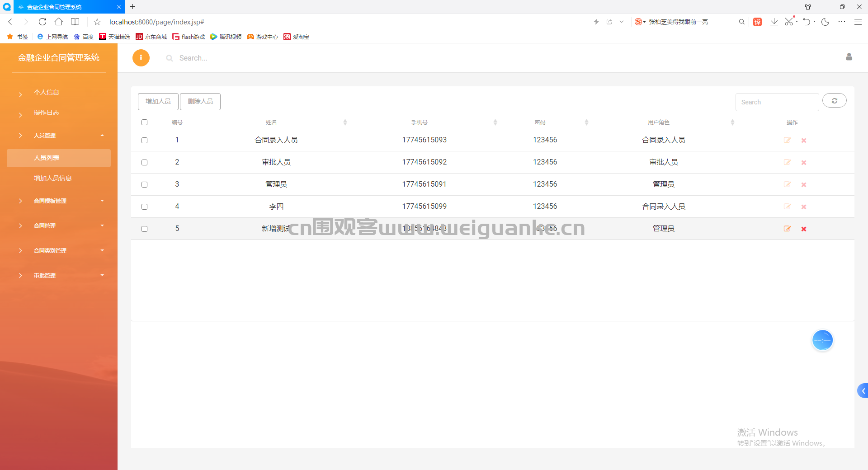Image resolution: width=868 pixels, height=470 pixels.
Task: Select the checkbox for 管理员 row 3
Action: (145, 185)
